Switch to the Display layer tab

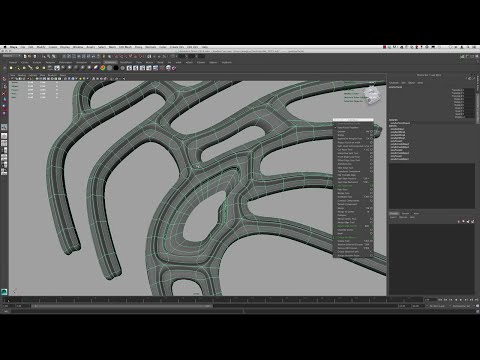point(394,213)
